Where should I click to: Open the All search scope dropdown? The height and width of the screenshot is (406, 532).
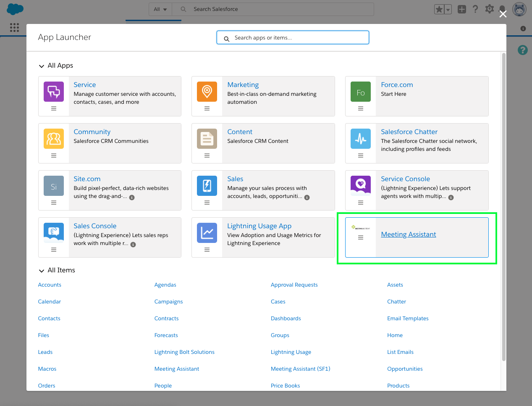[x=160, y=9]
